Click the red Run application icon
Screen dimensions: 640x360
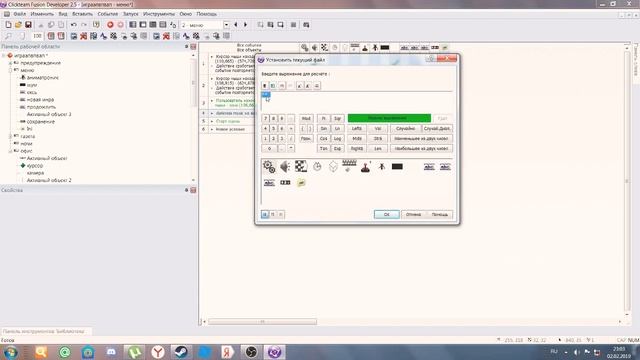pos(110,25)
